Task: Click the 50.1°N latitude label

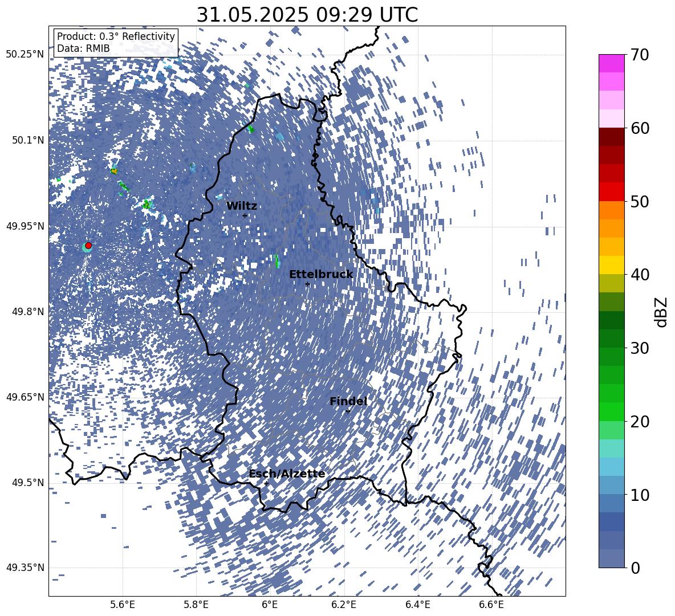Action: click(28, 140)
